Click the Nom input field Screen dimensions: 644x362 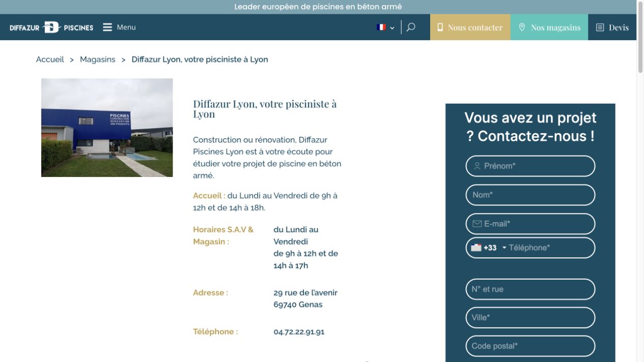pyautogui.click(x=530, y=195)
